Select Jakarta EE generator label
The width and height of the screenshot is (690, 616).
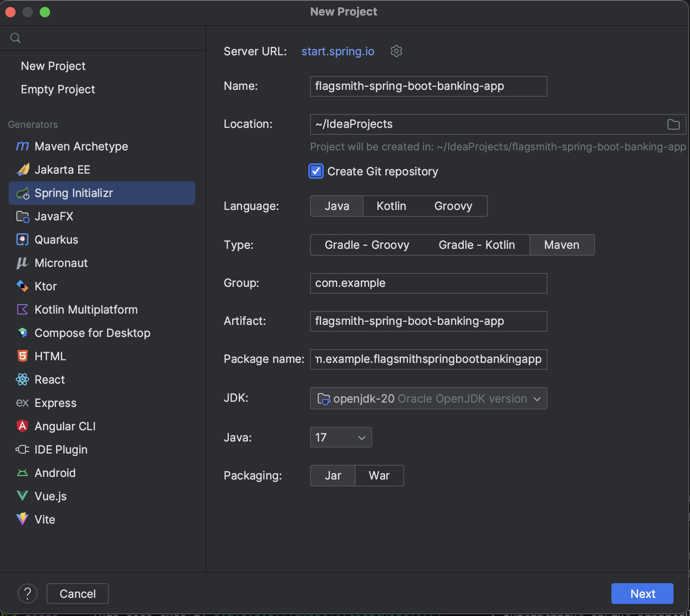pos(63,170)
